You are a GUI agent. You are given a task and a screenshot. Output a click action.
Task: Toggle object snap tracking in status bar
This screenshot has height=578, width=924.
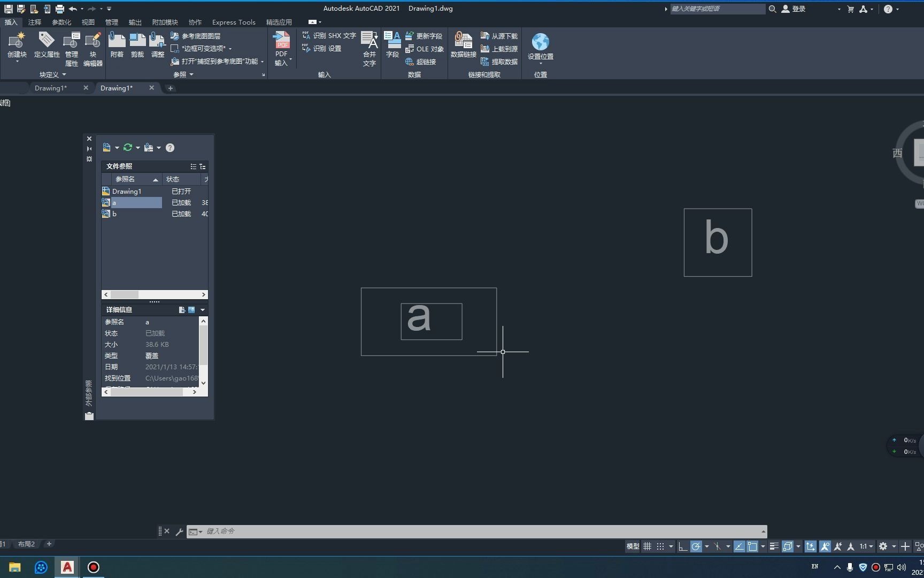tap(739, 546)
